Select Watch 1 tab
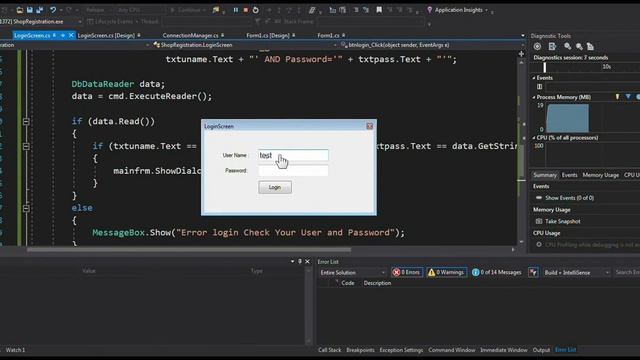 (x=15, y=350)
